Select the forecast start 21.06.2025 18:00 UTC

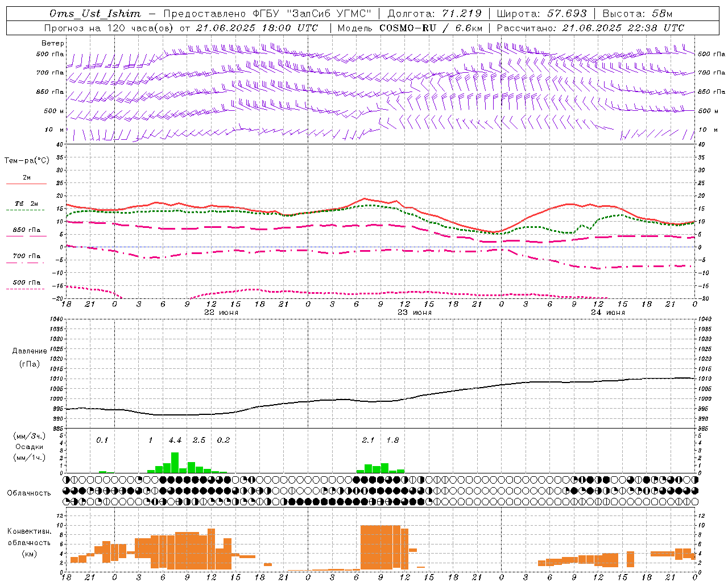pyautogui.click(x=257, y=28)
